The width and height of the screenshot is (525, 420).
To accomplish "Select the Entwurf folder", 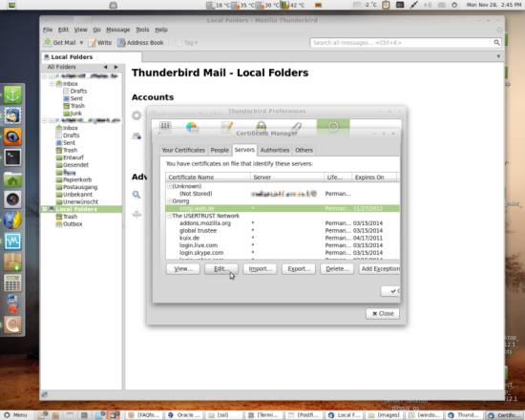I will (73, 157).
